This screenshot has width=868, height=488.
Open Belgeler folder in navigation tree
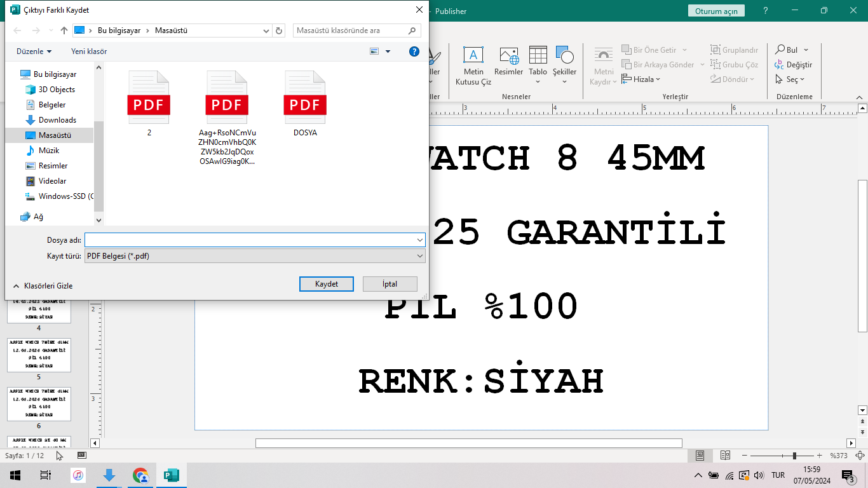46,105
